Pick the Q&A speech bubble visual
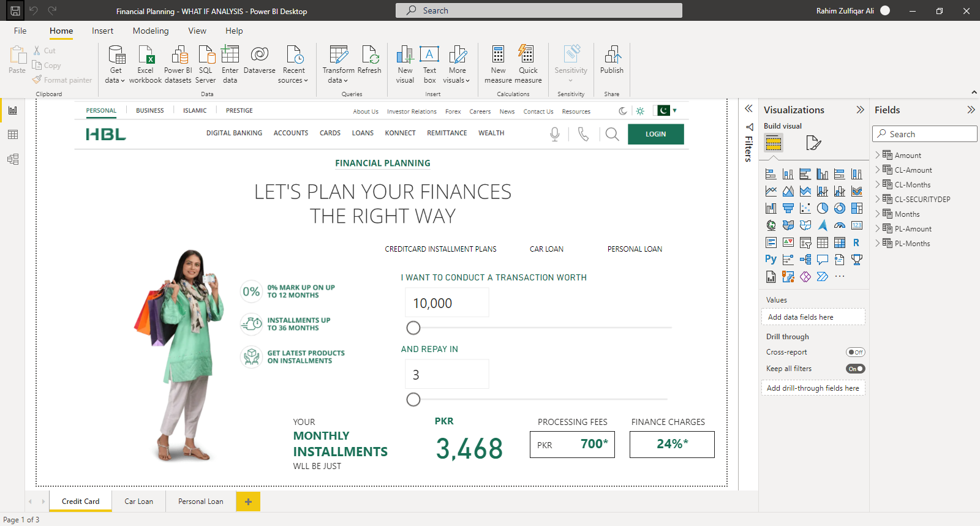This screenshot has width=980, height=526. point(823,260)
